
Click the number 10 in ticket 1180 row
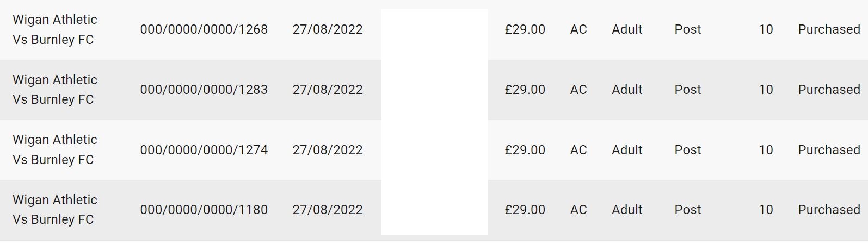[766, 210]
